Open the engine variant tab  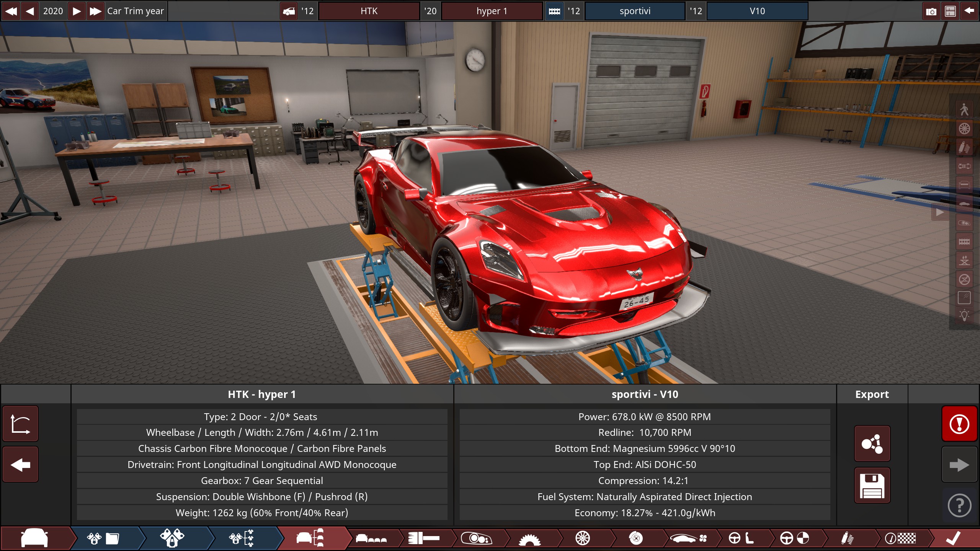pyautogui.click(x=242, y=538)
